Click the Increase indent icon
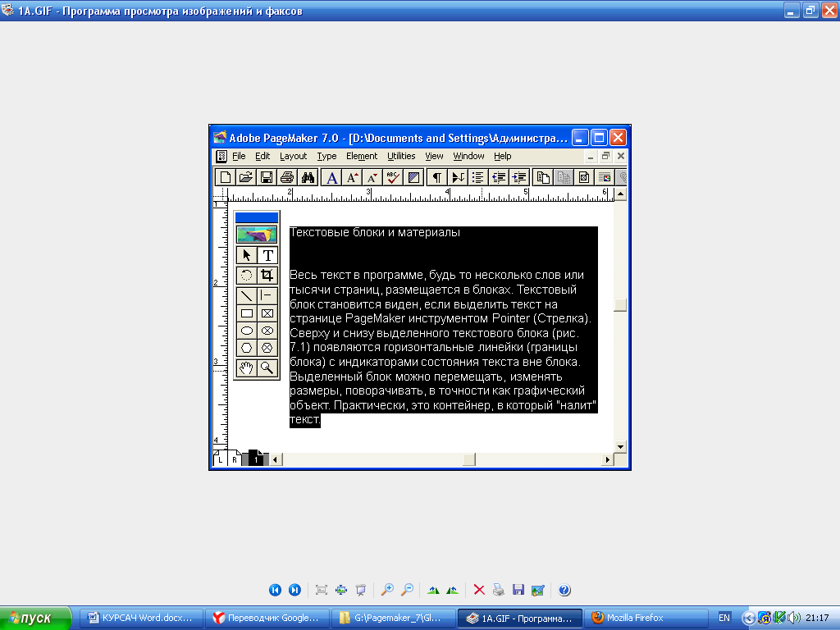Viewport: 840px width, 630px height. (519, 177)
